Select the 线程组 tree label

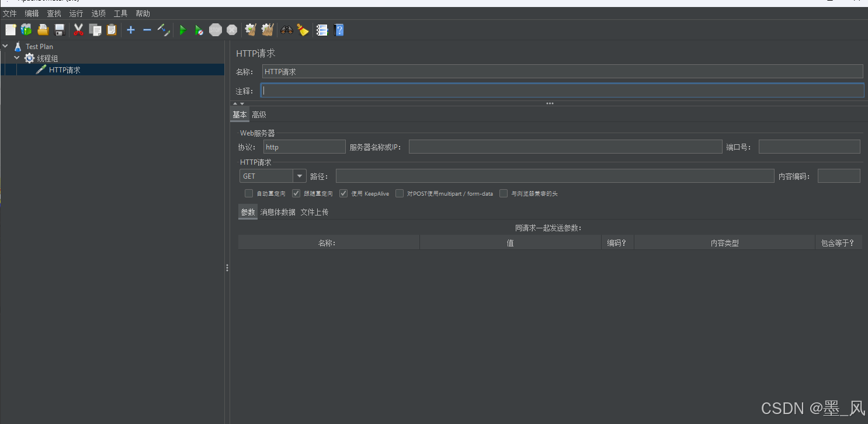coord(48,58)
